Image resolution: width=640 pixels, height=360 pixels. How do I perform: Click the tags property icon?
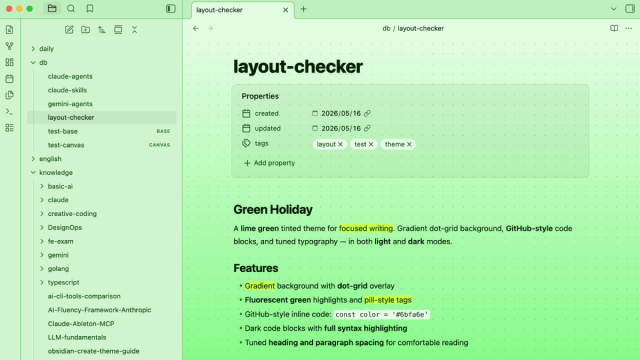(246, 143)
